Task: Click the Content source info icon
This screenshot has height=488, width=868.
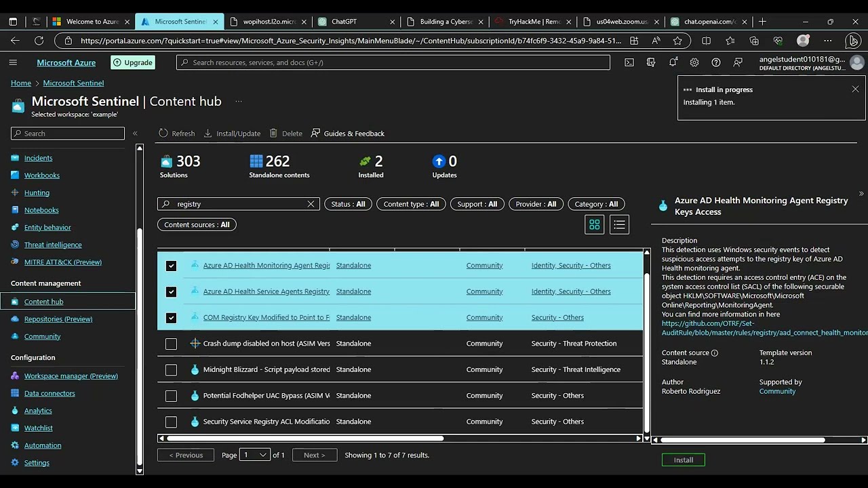Action: [x=714, y=353]
